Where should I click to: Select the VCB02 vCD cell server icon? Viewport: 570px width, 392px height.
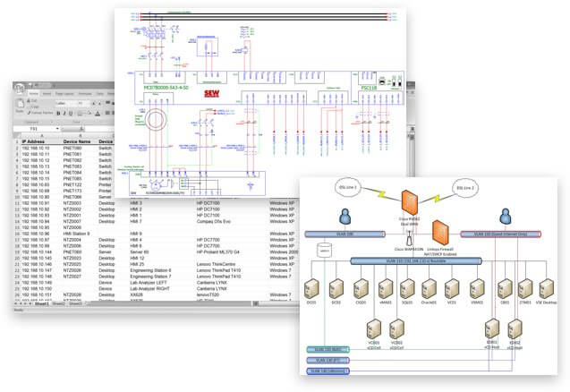coord(396,328)
